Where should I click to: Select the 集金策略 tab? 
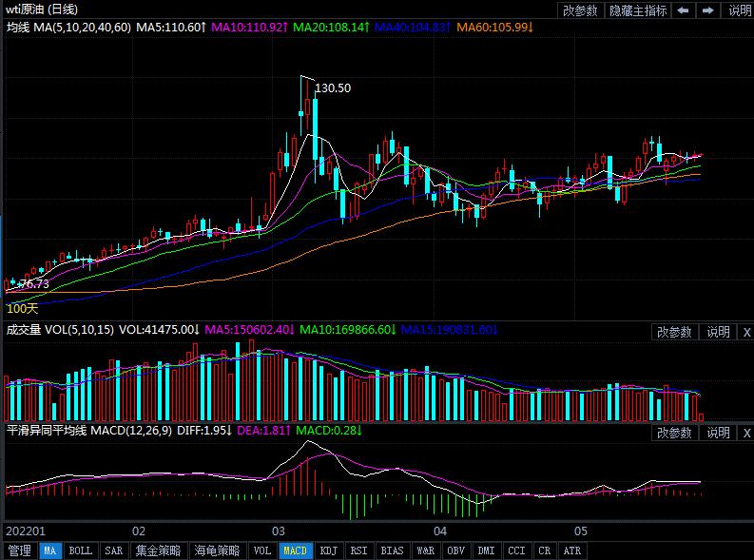tap(158, 550)
